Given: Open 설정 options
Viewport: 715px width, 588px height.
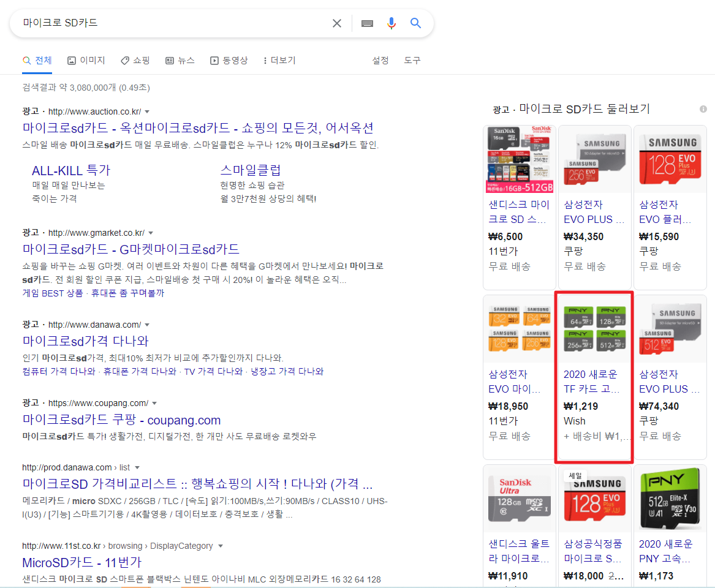Looking at the screenshot, I should pos(380,60).
